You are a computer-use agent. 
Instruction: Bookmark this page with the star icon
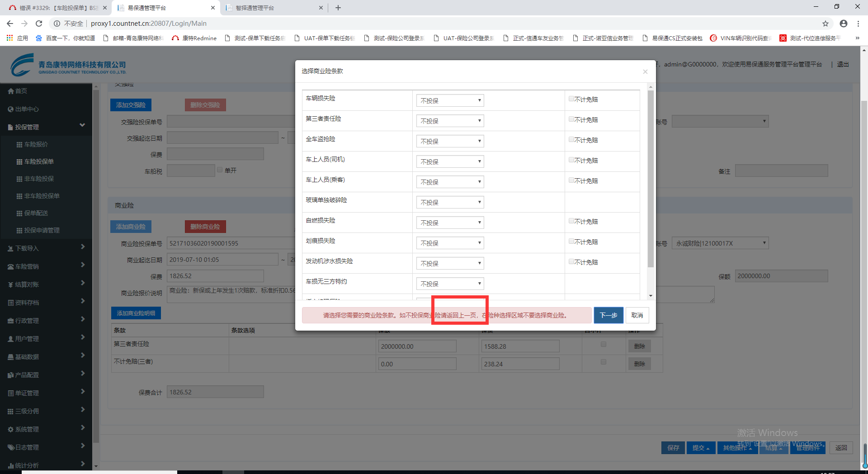[x=826, y=24]
